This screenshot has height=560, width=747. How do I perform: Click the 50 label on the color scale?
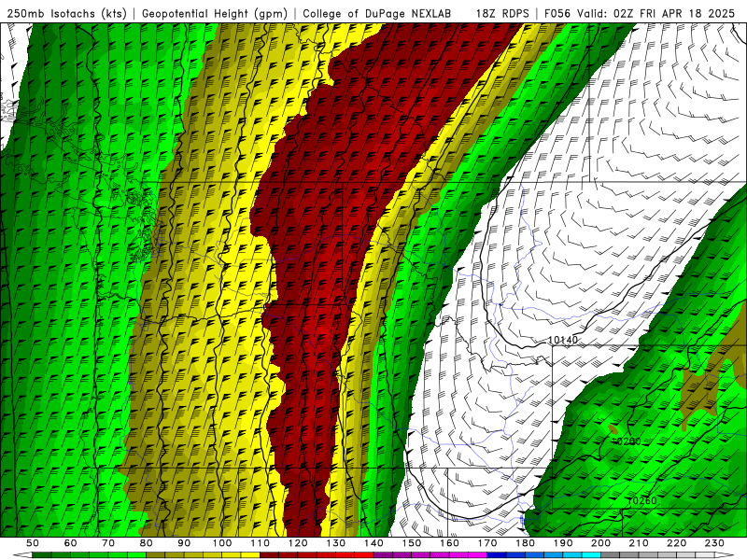33,543
